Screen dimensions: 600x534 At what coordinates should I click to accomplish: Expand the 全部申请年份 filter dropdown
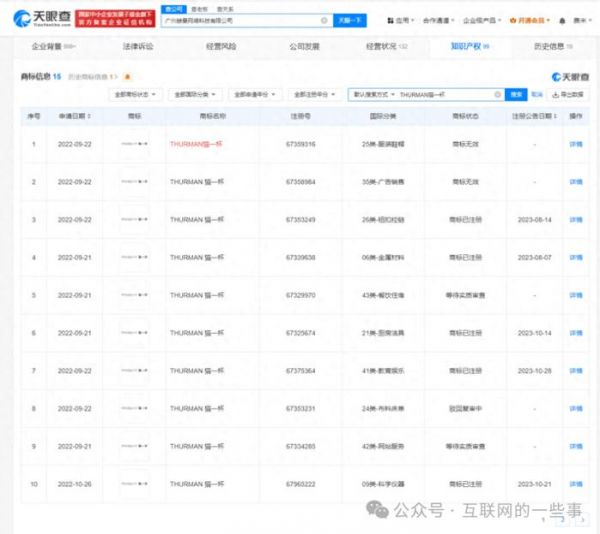253,94
